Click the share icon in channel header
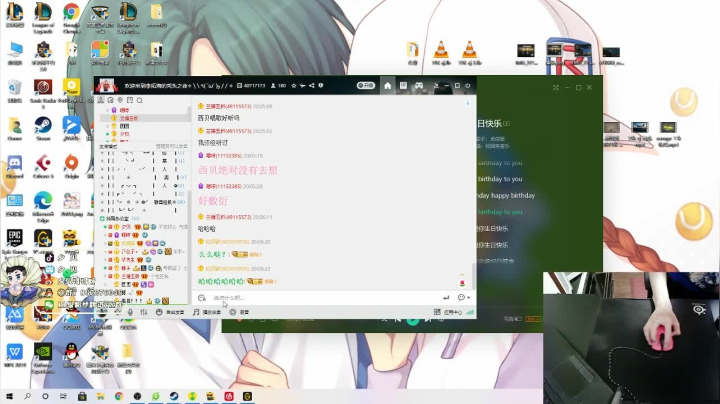 point(312,85)
